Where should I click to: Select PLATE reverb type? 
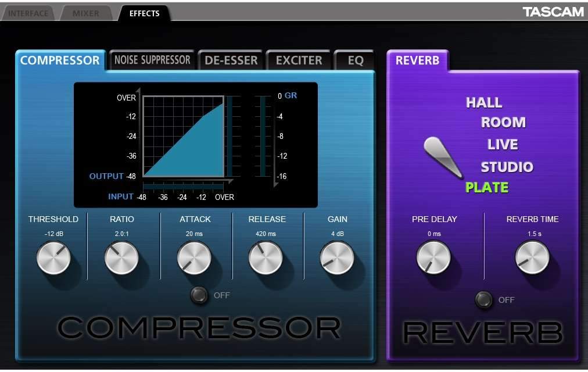click(487, 187)
